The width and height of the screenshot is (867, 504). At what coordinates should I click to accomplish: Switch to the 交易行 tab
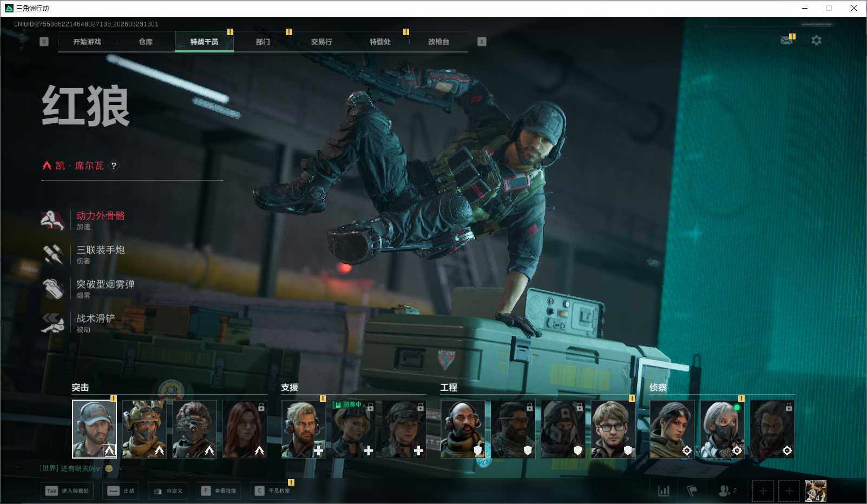coord(321,42)
